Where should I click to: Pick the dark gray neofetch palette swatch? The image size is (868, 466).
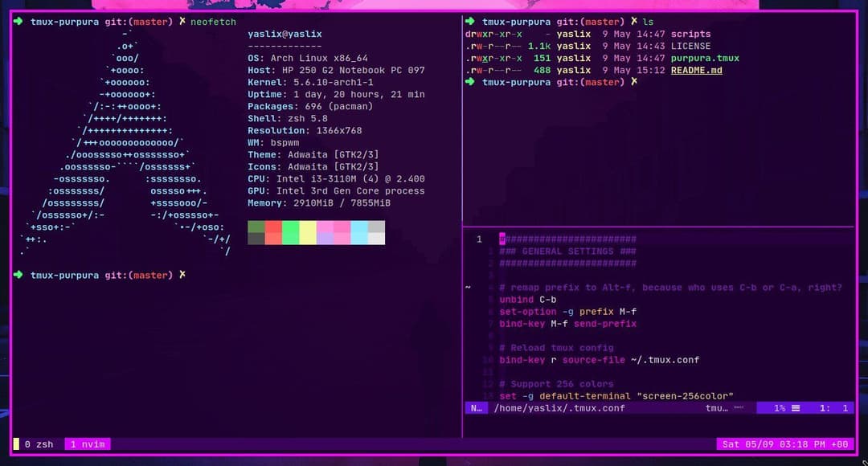256,239
